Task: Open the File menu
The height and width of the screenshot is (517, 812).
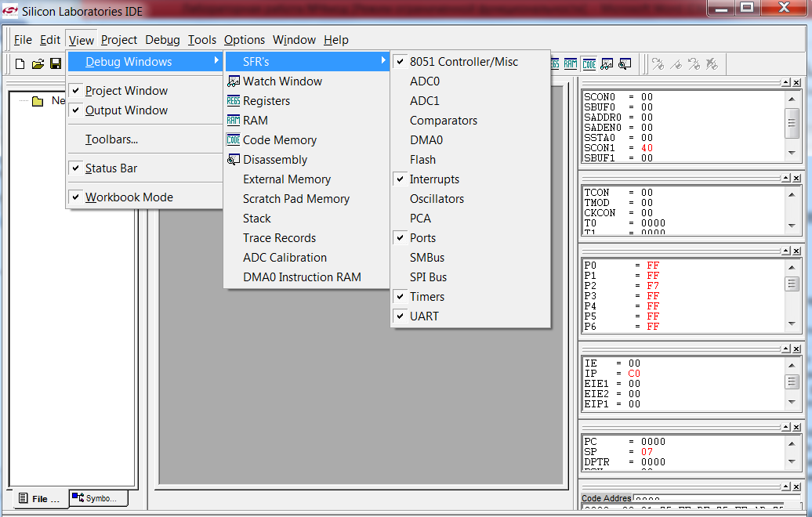Action: click(23, 40)
